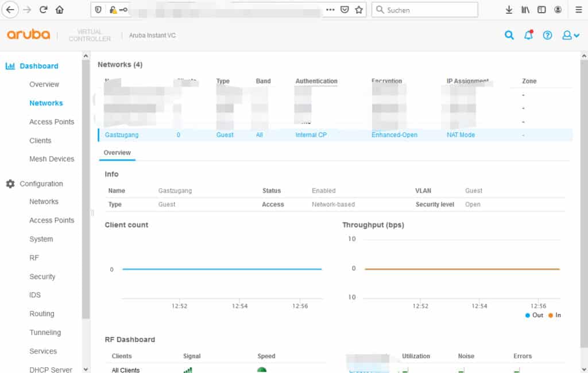Select the Overview tab under networks table

117,153
